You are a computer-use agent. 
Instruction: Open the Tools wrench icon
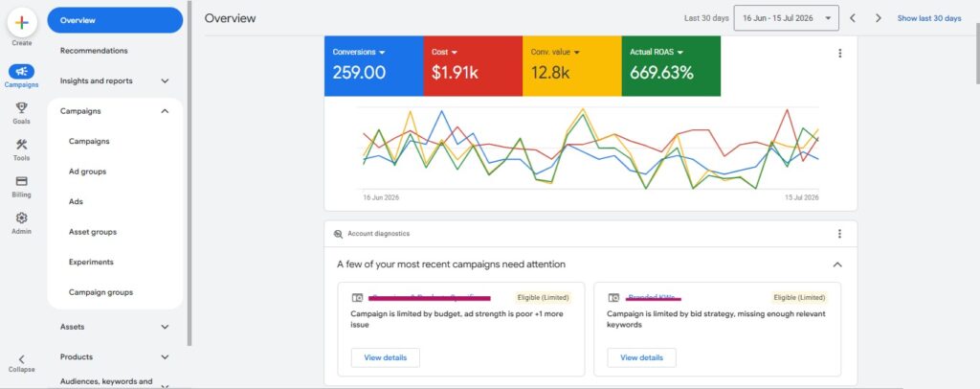[x=21, y=145]
